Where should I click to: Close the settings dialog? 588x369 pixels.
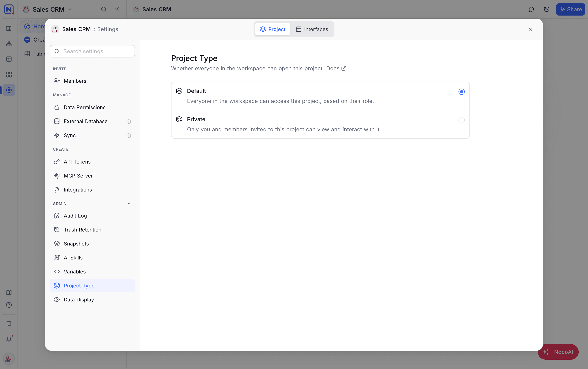pyautogui.click(x=530, y=29)
